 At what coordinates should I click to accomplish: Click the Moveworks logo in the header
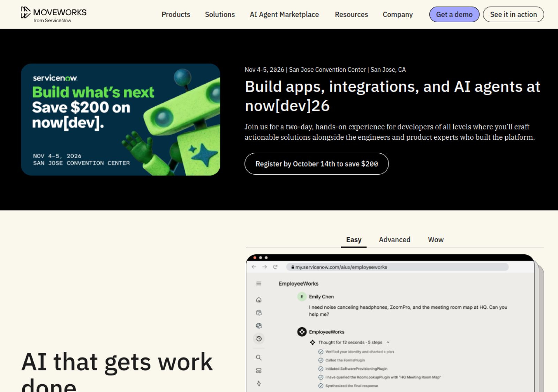tap(53, 15)
